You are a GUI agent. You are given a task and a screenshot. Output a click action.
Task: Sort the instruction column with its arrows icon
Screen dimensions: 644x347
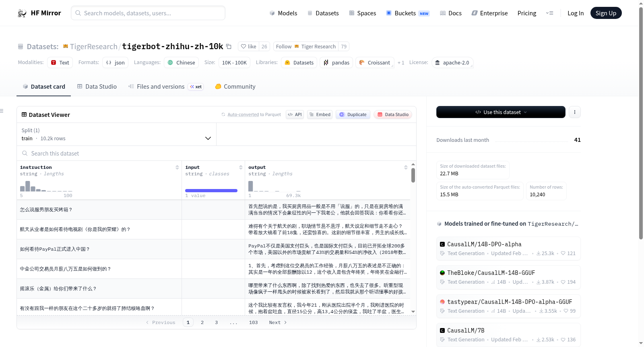point(177,167)
